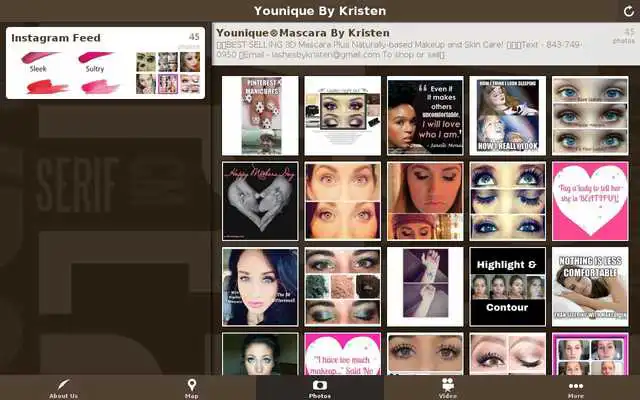
Task: Select the Photos tab
Action: click(x=320, y=388)
